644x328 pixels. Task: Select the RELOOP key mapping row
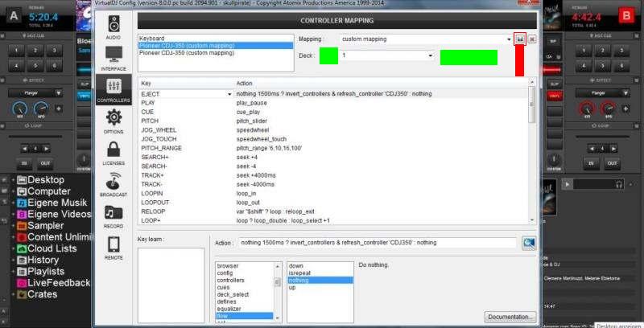333,211
